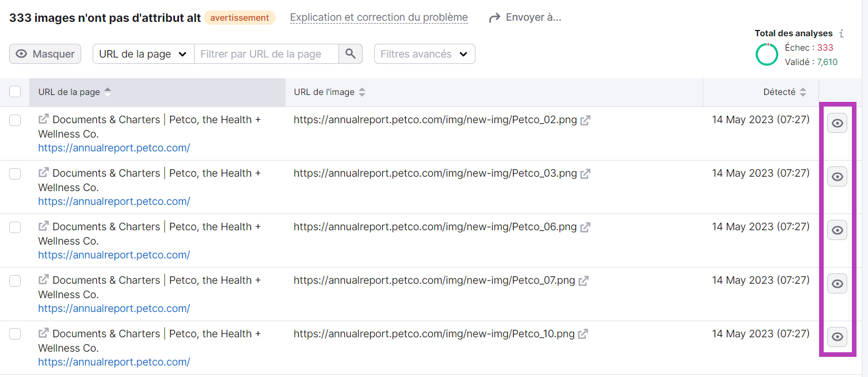Open Petco_03.png via its external link icon
868x377 pixels.
(585, 173)
